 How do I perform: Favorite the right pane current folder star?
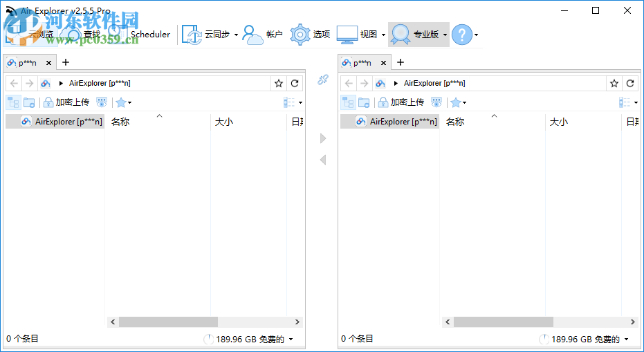point(614,84)
